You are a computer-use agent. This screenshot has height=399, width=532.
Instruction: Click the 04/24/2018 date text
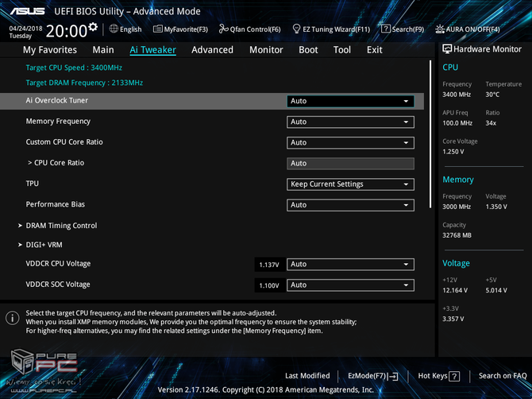(25, 28)
